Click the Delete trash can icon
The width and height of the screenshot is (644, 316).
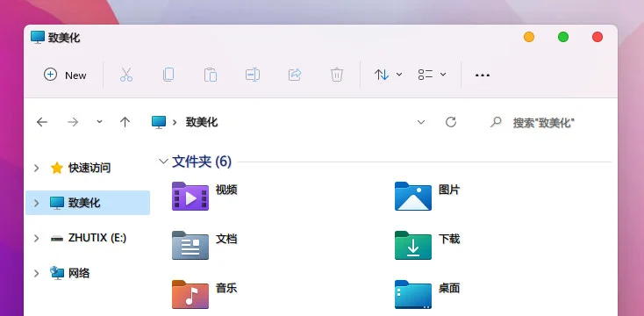click(337, 75)
